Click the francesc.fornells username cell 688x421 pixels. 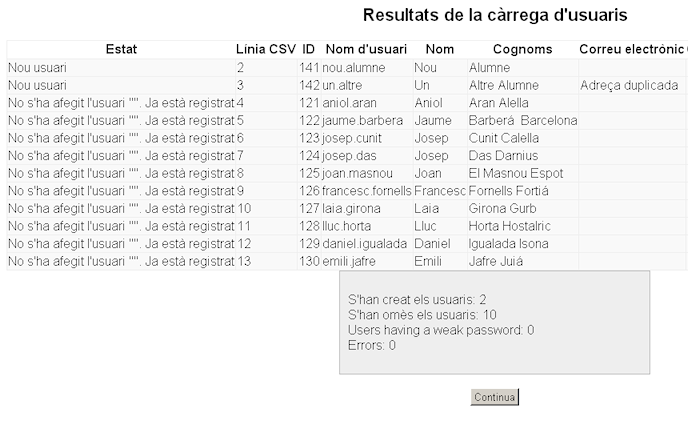click(367, 191)
